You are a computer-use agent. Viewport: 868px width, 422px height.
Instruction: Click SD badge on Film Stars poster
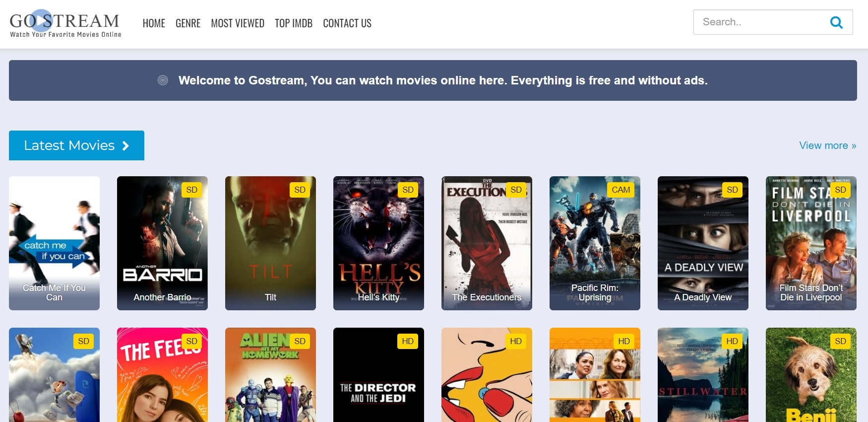coord(841,190)
